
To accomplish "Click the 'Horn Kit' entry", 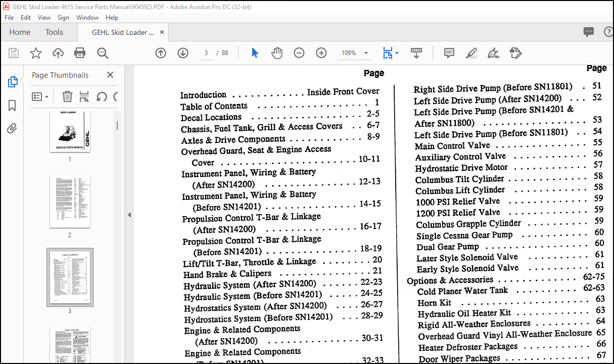I will (x=435, y=303).
